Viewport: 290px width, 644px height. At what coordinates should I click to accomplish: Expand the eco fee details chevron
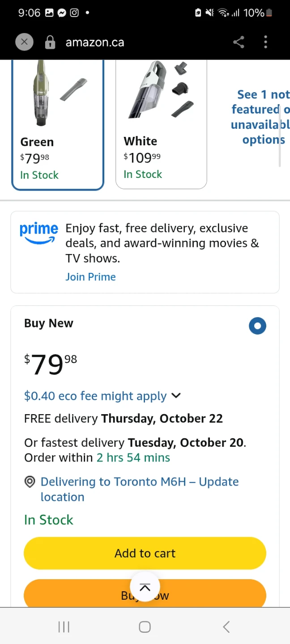(x=176, y=396)
